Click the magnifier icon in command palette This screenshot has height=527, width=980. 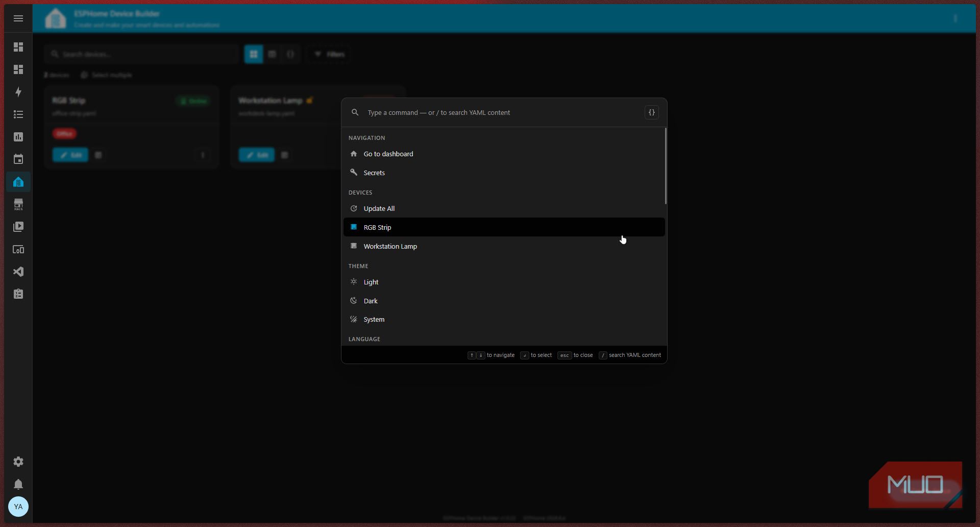tap(355, 112)
